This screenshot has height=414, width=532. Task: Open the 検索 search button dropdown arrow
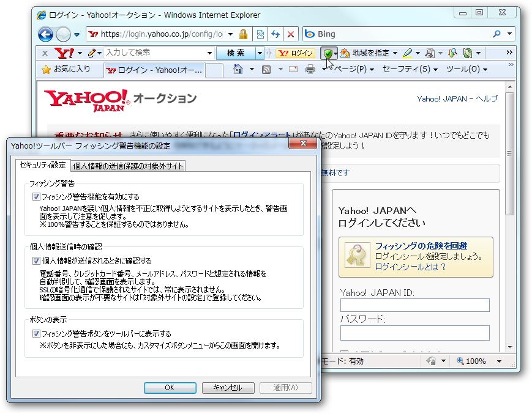259,53
